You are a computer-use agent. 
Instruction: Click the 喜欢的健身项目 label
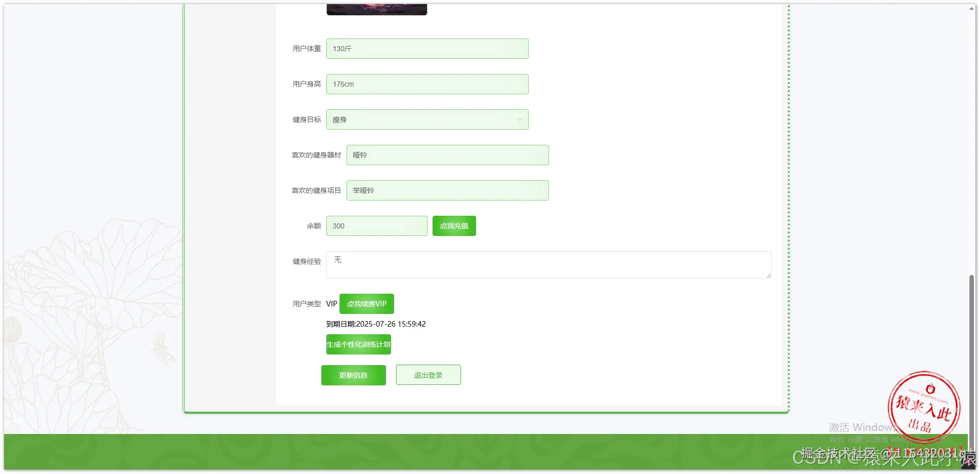pos(316,190)
